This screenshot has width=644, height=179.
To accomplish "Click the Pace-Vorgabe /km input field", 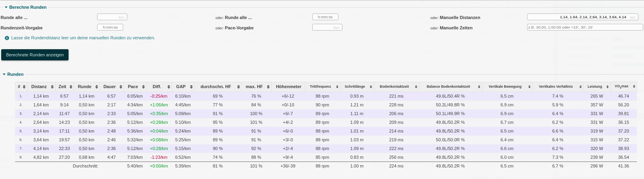I will click(327, 27).
